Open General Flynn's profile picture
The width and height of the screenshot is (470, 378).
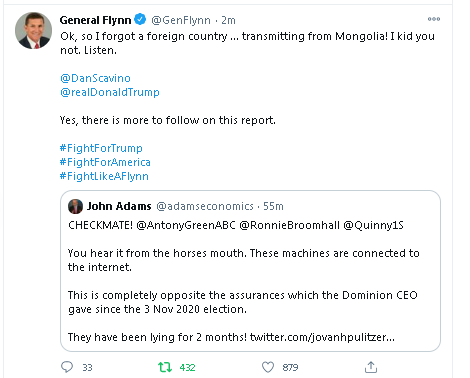[x=33, y=31]
